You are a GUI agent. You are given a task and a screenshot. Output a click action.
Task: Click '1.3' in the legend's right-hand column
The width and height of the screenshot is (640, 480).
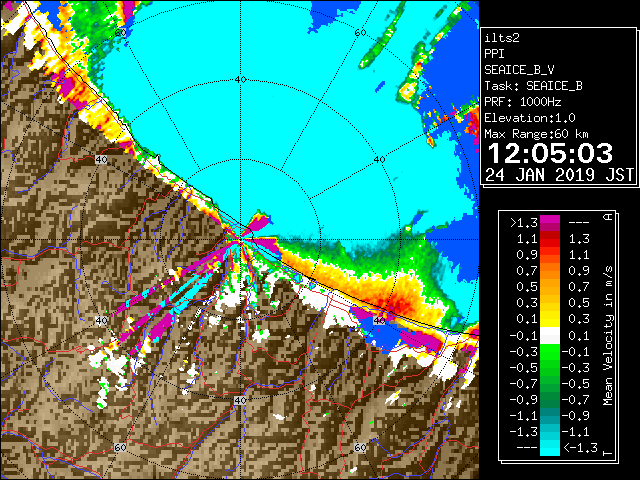(579, 239)
